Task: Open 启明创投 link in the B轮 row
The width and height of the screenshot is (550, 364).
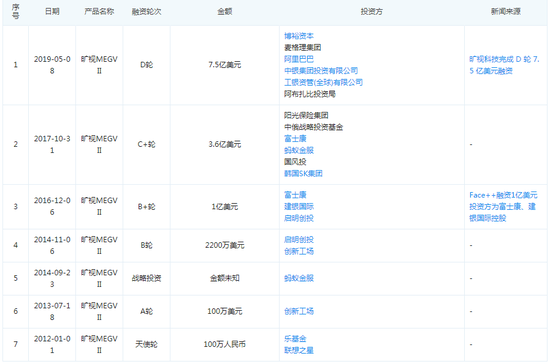Action: [x=299, y=240]
